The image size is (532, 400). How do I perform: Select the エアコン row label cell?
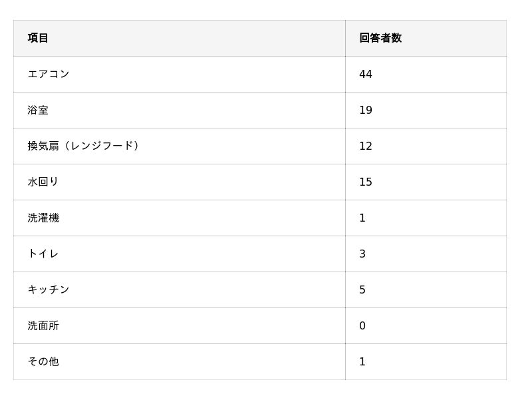(x=49, y=74)
